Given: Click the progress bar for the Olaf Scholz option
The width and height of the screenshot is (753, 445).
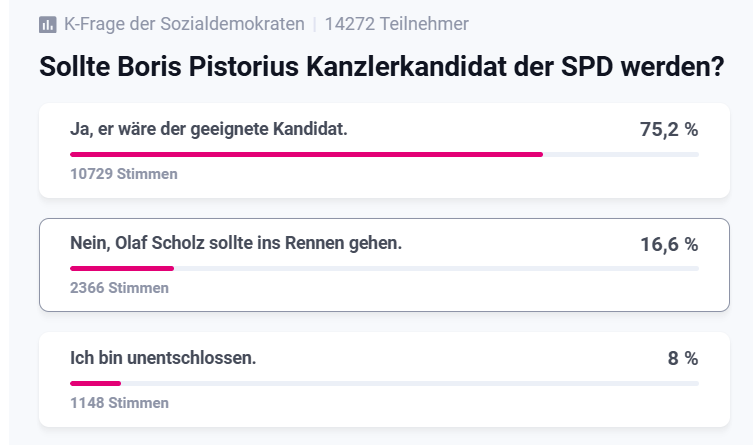Looking at the screenshot, I should [x=122, y=268].
